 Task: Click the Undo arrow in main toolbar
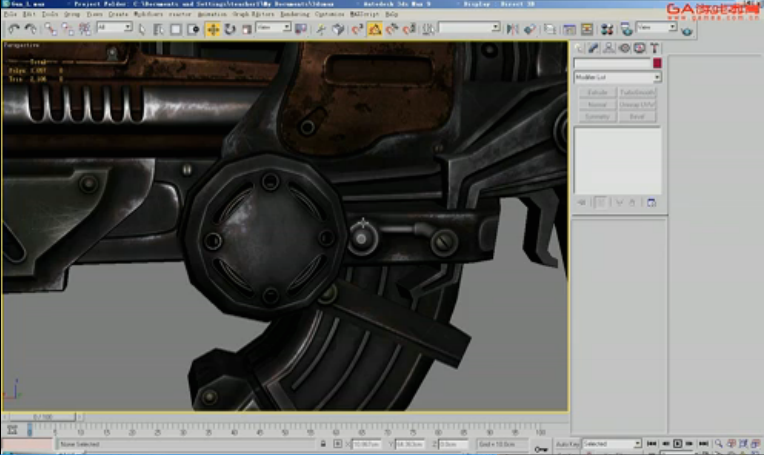[13, 29]
